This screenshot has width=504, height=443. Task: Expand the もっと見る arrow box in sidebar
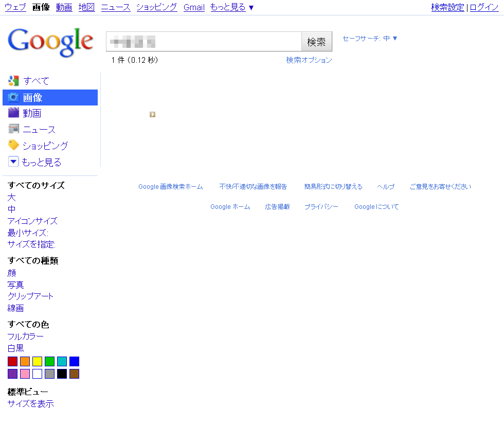point(13,162)
